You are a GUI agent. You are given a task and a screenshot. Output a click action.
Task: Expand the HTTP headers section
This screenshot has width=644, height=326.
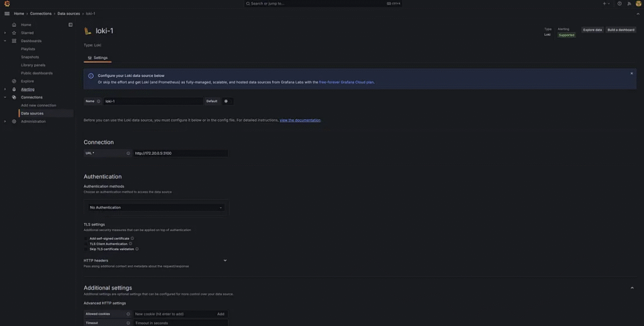225,261
